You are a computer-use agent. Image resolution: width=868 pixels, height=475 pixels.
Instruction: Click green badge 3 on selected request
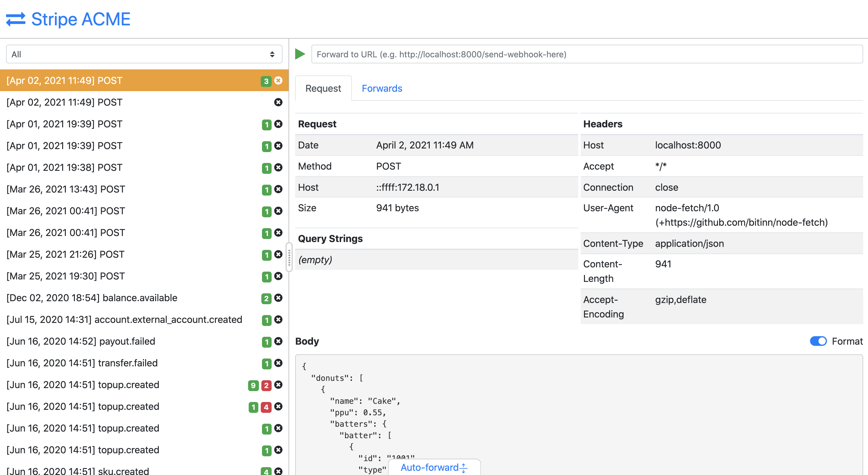[x=266, y=81]
